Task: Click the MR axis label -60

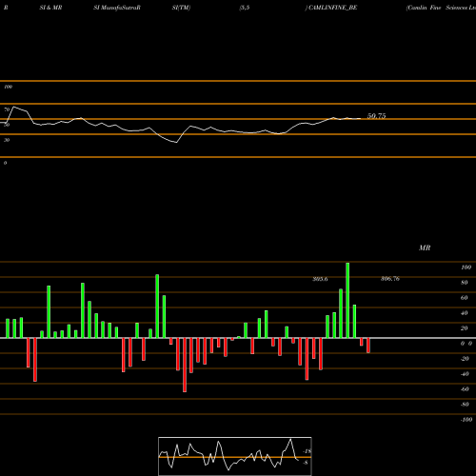Action: (465, 389)
